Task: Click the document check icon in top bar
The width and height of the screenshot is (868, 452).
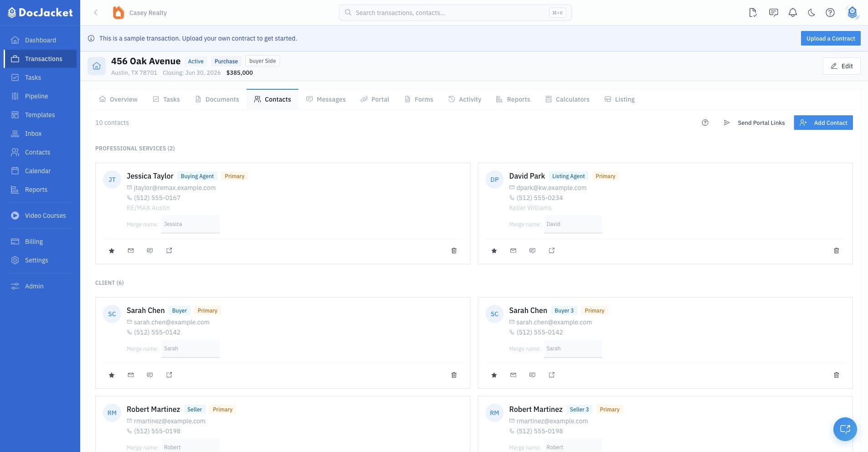Action: (753, 13)
